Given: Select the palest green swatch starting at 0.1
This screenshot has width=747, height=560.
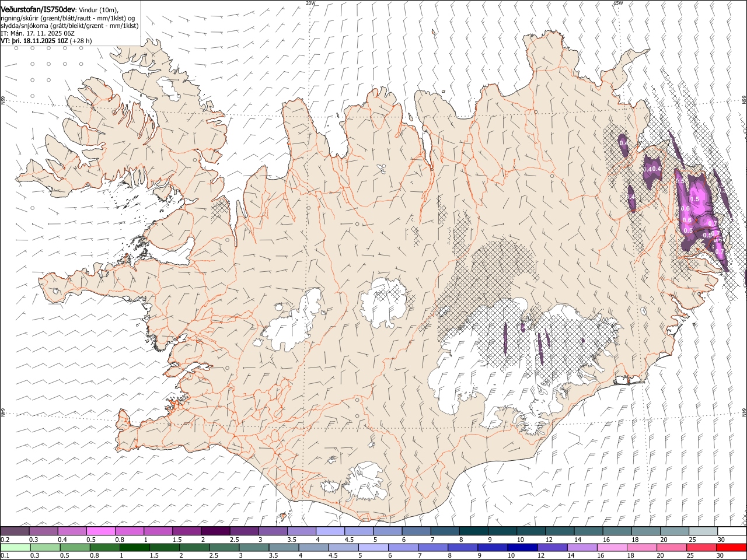Looking at the screenshot, I should pyautogui.click(x=15, y=547).
